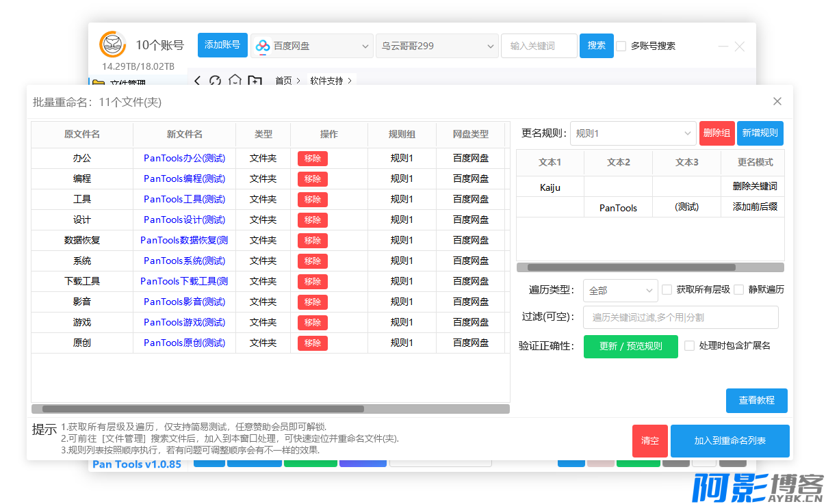Open the 更名规则 dropdown
Screen dimensions: 826x504
click(x=632, y=133)
